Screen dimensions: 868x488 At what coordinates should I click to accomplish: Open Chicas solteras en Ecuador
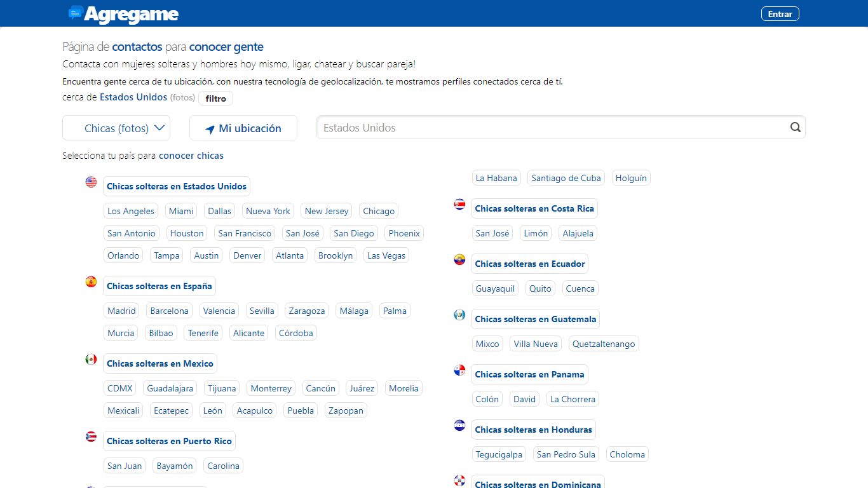coord(530,264)
